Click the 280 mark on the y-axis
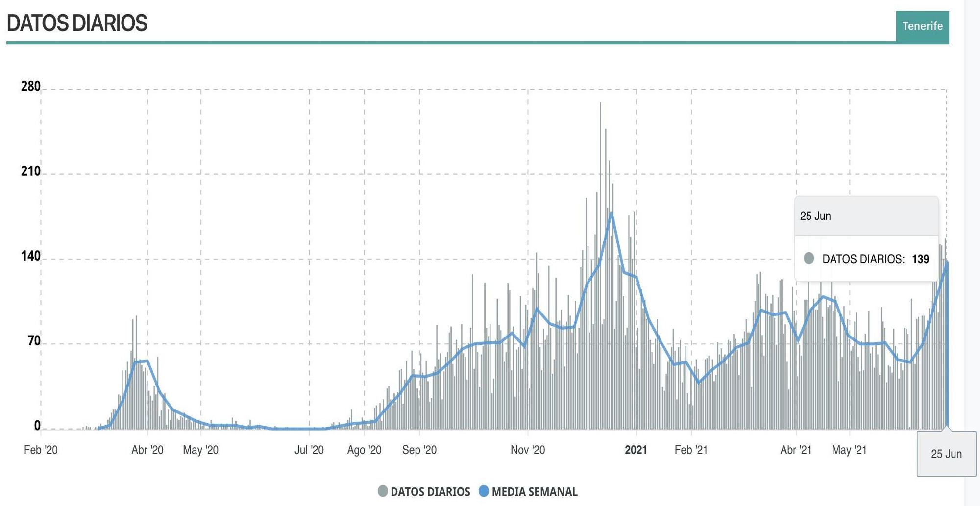The height and width of the screenshot is (506, 980). pos(29,85)
